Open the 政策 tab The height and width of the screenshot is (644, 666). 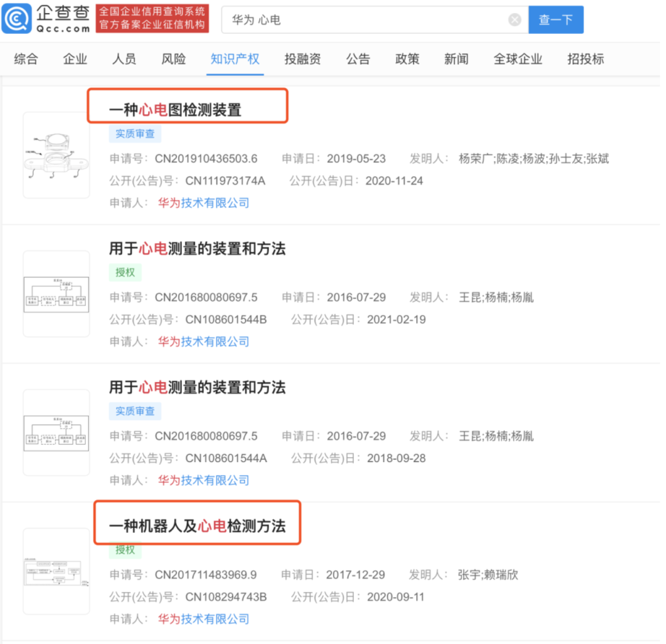[407, 59]
